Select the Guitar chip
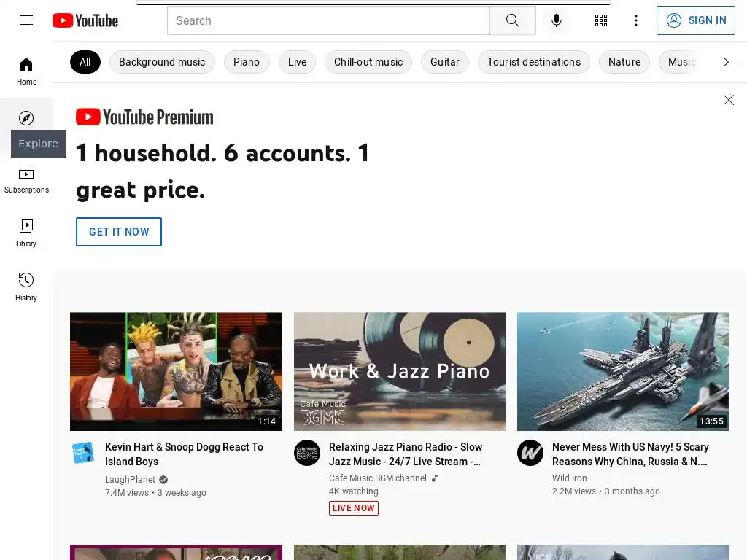 (444, 62)
